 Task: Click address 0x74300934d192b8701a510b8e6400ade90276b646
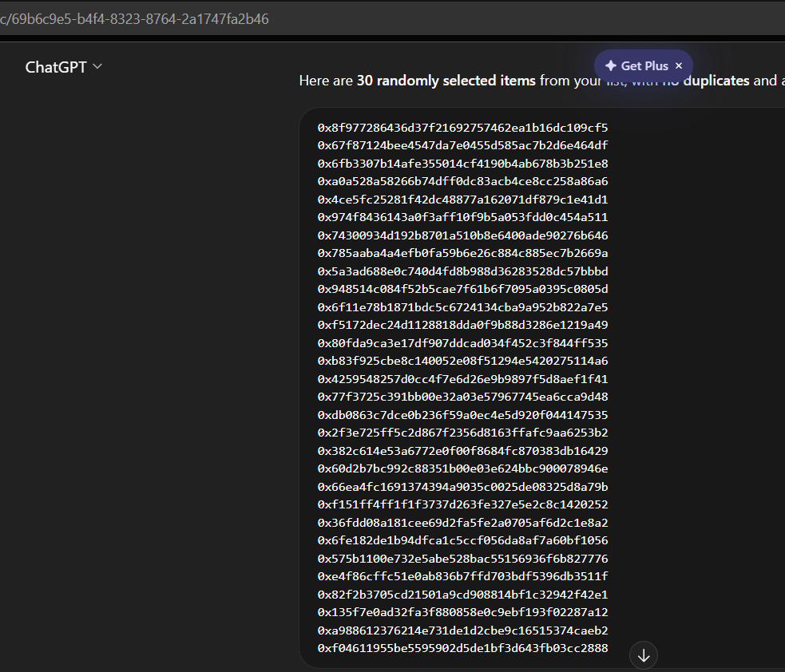click(462, 235)
